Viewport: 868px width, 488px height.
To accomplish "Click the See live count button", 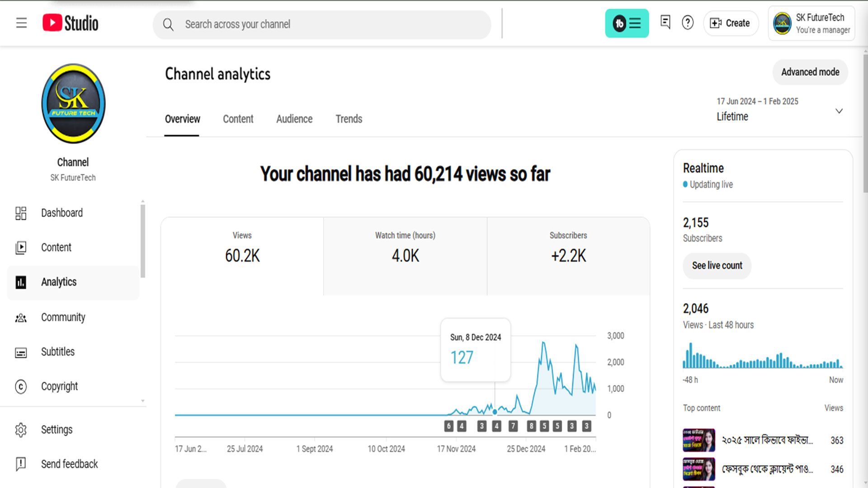I will coord(717,266).
